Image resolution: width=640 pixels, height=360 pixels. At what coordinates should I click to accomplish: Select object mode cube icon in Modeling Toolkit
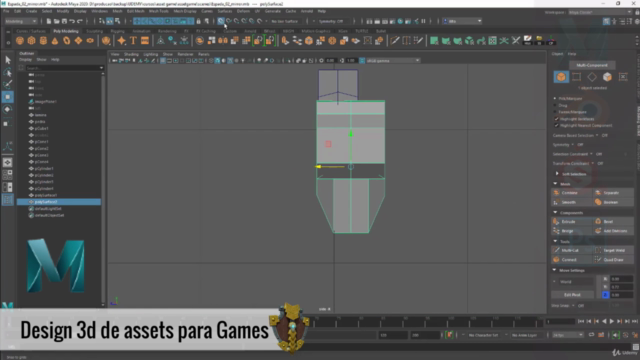pos(561,77)
